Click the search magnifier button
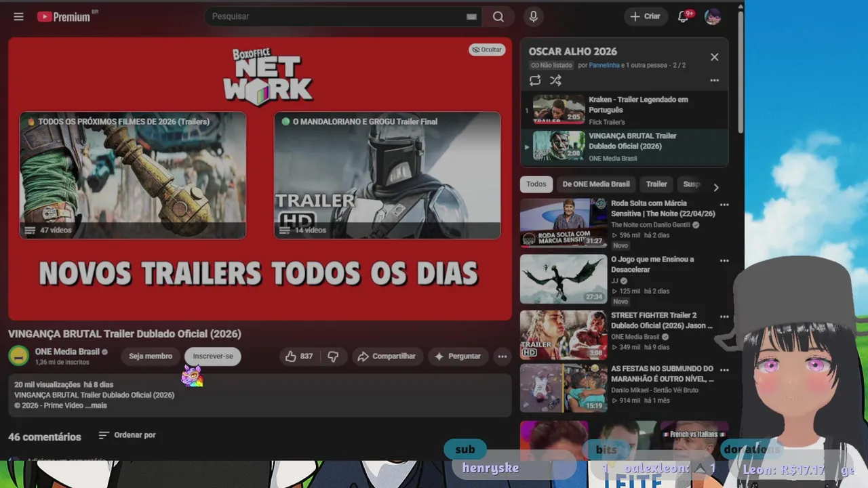 498,16
